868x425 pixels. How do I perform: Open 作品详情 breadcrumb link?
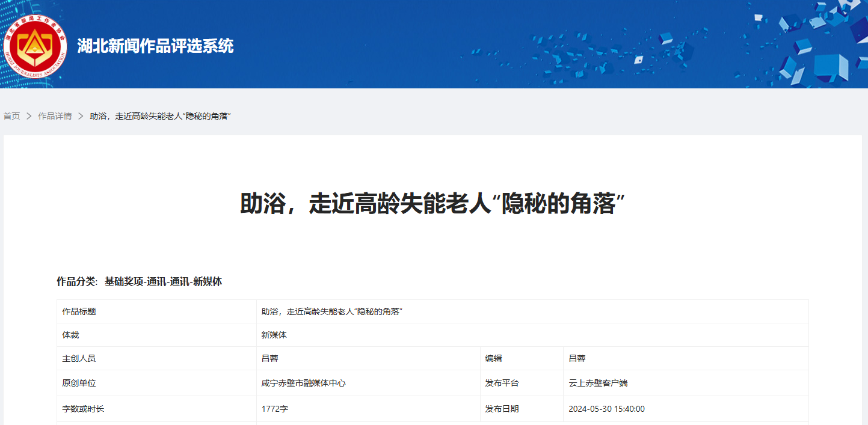click(x=55, y=116)
